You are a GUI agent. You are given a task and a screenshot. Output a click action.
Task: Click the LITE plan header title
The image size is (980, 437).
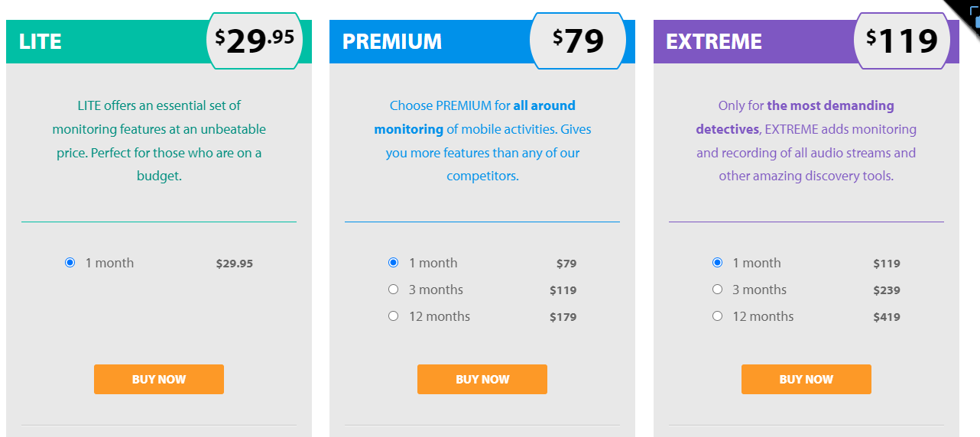[x=41, y=41]
